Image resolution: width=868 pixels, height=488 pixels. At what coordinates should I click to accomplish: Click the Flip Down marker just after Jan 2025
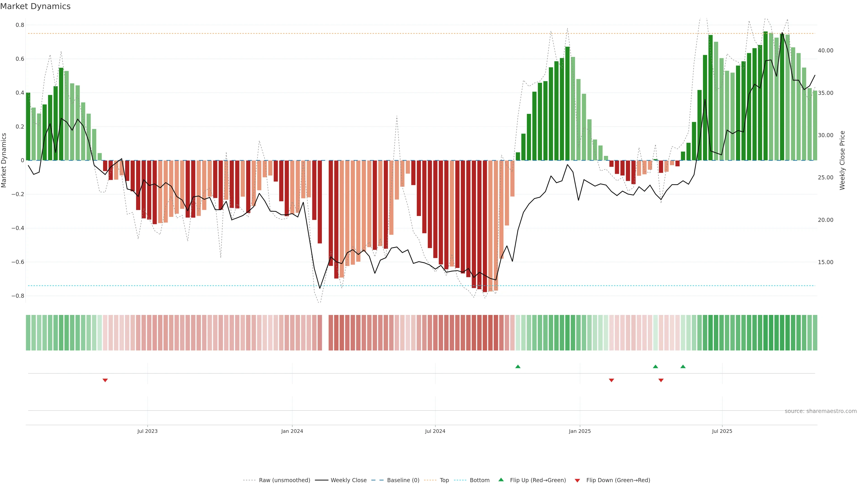611,380
